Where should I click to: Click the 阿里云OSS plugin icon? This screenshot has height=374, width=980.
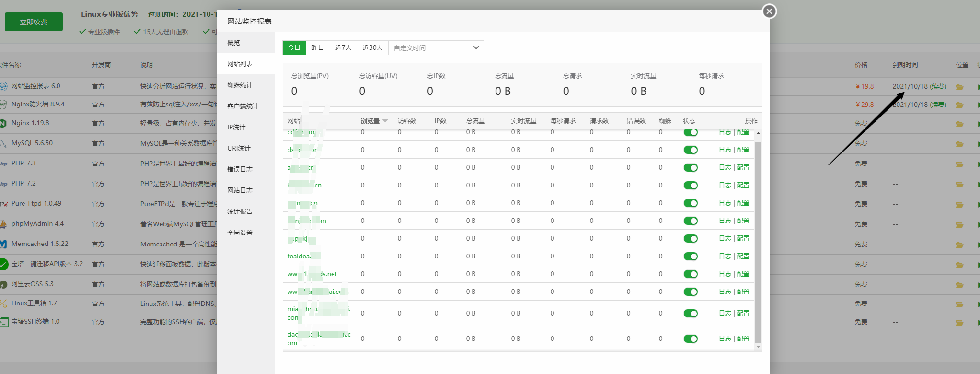(x=3, y=284)
